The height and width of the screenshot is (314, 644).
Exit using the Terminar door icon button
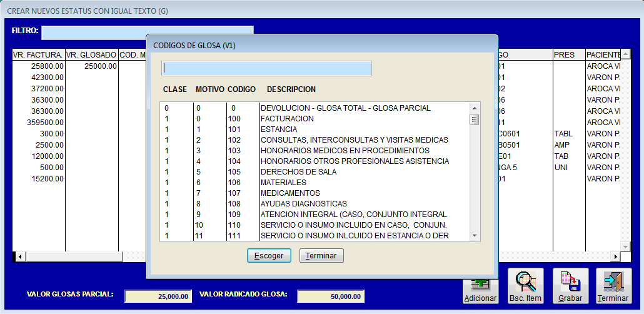[x=613, y=286]
